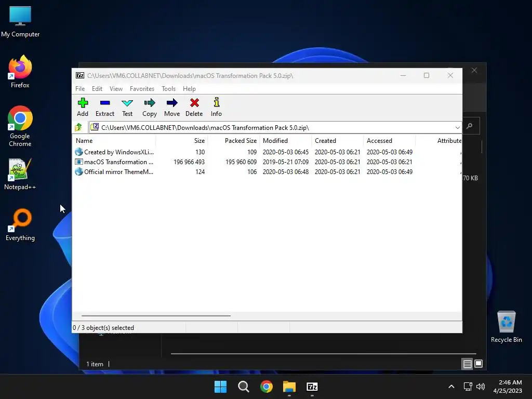Click size value 124
Screen dimensions: 532x399
pos(200,171)
